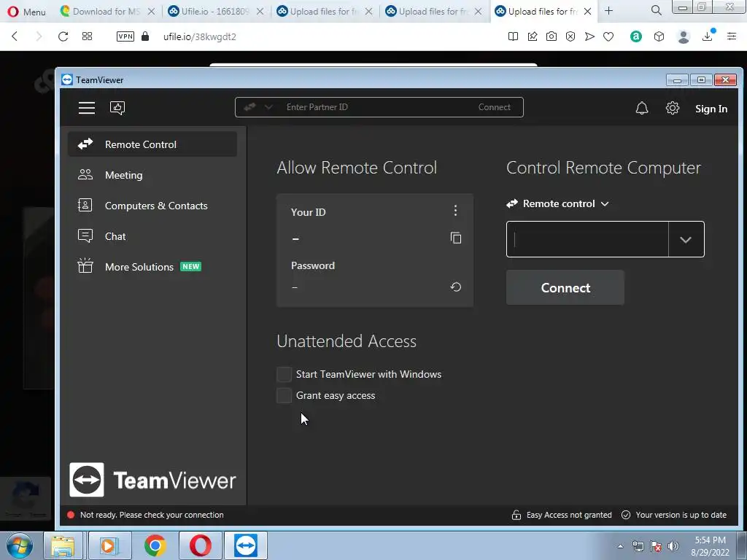Click the Opera profile avatar icon
The height and width of the screenshot is (560, 747).
coord(684,36)
